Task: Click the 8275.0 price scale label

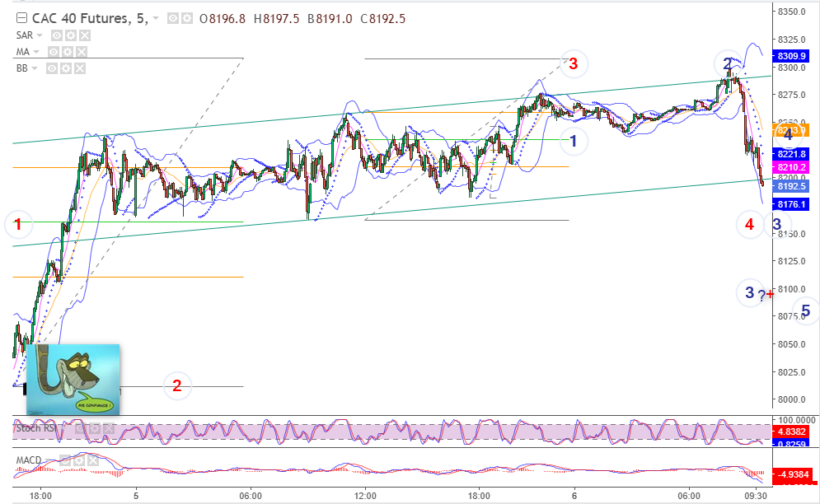Action: pyautogui.click(x=791, y=96)
